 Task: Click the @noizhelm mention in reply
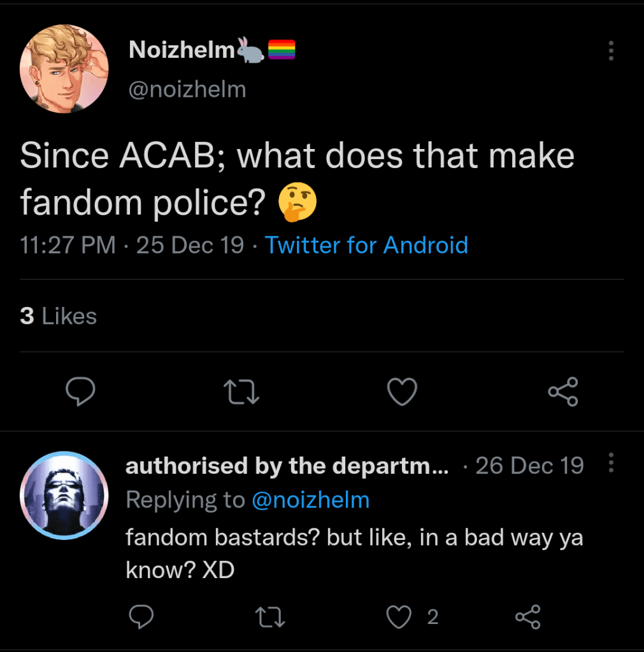[x=310, y=500]
